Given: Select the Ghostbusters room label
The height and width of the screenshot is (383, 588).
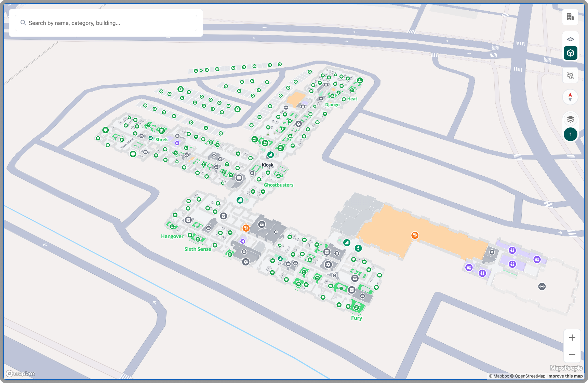Looking at the screenshot, I should click(278, 185).
